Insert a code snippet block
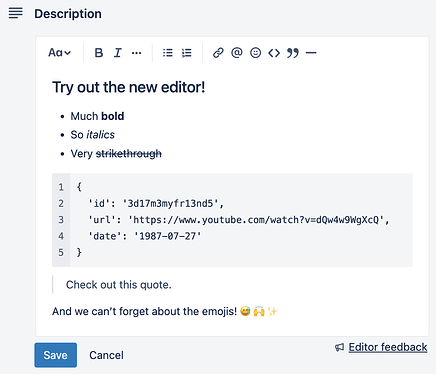 point(274,53)
